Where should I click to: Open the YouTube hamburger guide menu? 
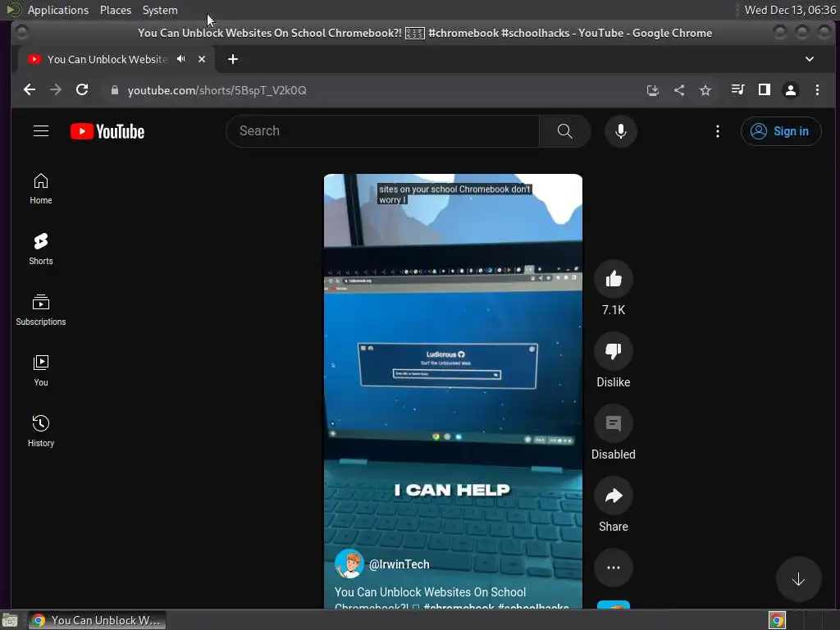pyautogui.click(x=41, y=131)
